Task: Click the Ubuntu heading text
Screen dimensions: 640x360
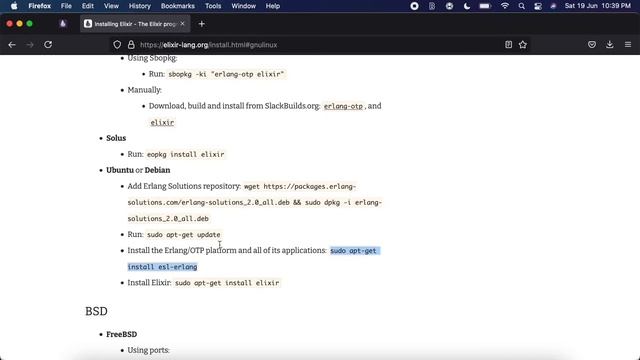Action: point(120,170)
